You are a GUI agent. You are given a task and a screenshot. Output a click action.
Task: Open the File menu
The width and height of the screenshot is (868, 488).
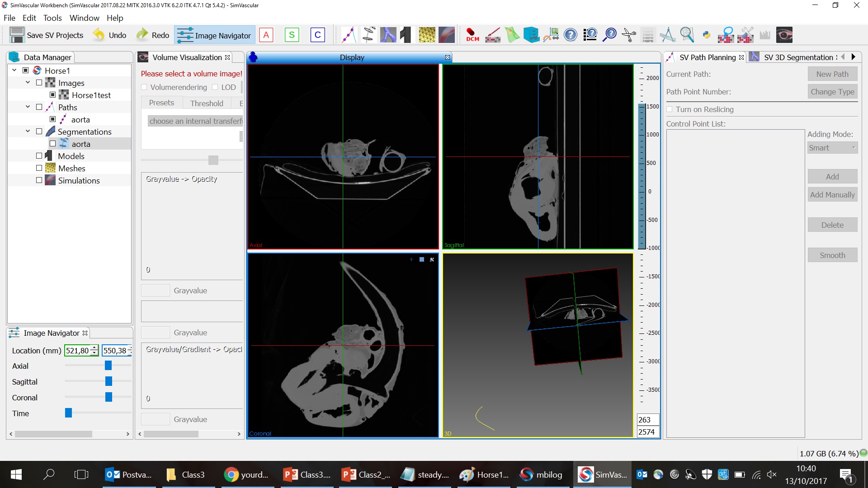click(x=9, y=18)
